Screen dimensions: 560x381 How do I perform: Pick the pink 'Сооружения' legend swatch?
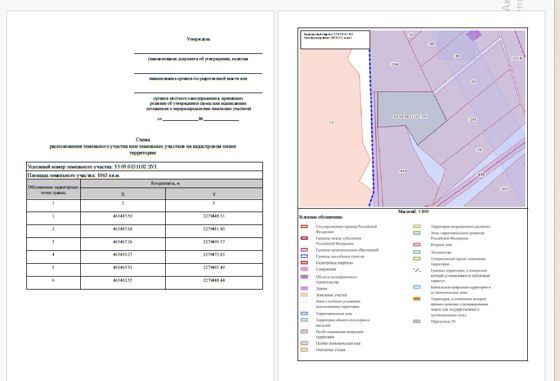pyautogui.click(x=304, y=269)
